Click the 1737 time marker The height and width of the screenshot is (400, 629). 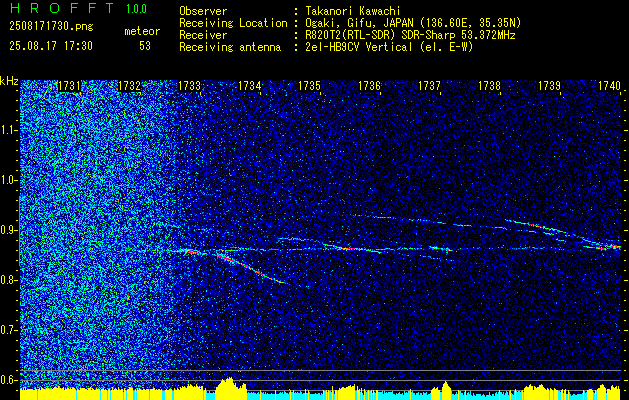point(429,86)
